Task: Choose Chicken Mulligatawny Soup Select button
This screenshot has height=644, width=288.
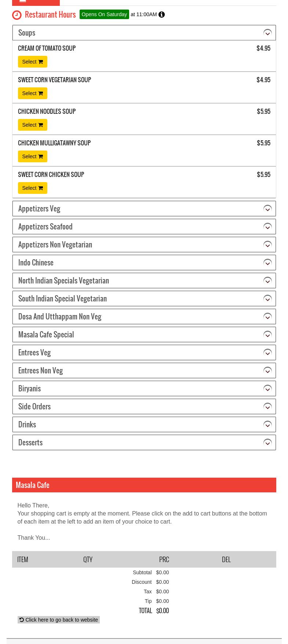Action: pyautogui.click(x=32, y=156)
